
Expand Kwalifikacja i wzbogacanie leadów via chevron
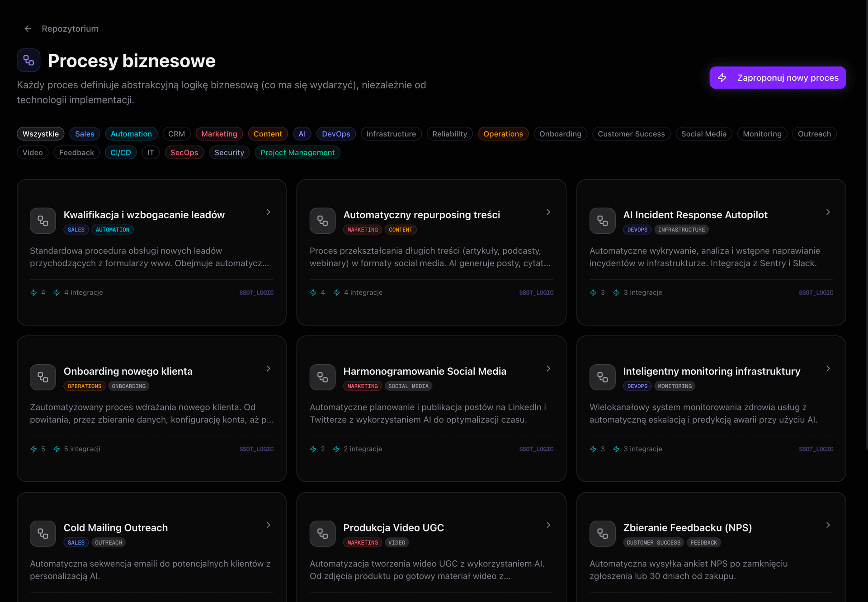pyautogui.click(x=269, y=212)
